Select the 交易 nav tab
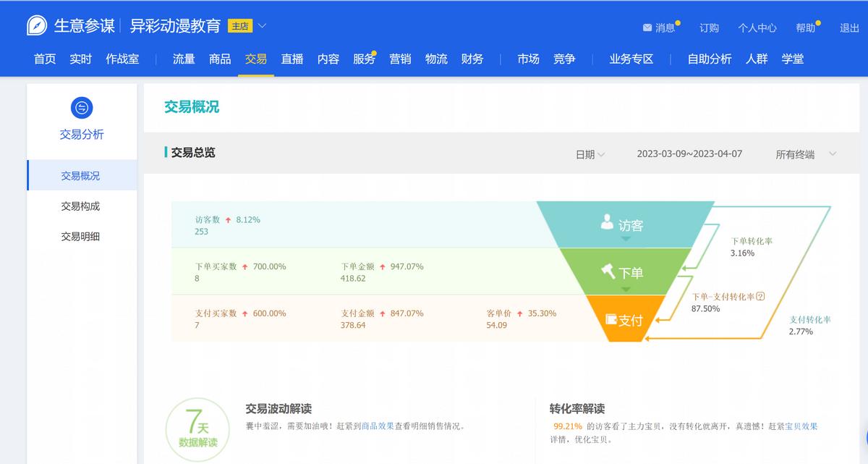Screen dimensions: 868x464 tap(256, 59)
